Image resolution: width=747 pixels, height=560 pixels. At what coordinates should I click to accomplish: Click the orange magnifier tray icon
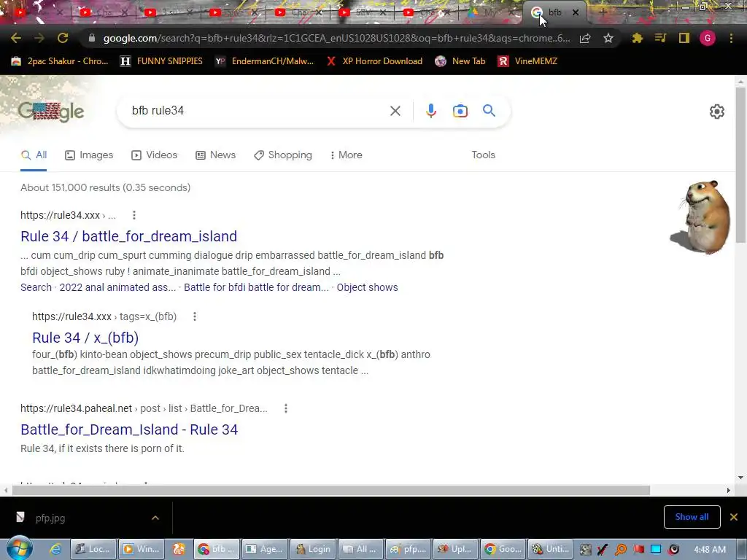(620, 550)
